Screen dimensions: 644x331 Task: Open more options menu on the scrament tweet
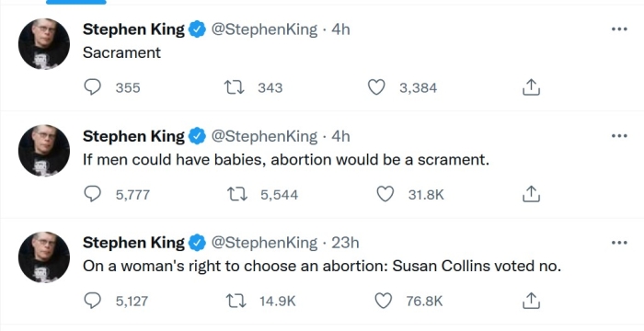[619, 136]
